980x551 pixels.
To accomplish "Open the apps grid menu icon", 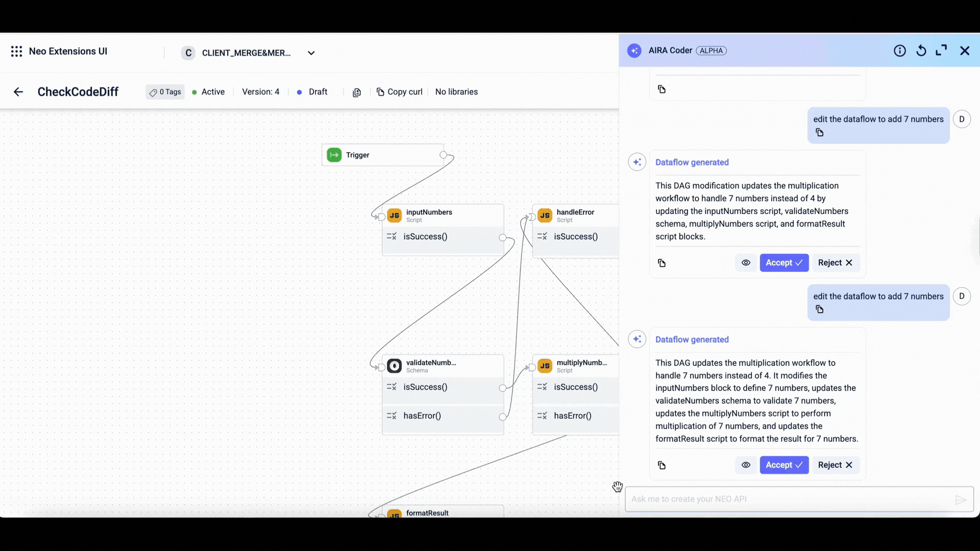I will point(16,52).
